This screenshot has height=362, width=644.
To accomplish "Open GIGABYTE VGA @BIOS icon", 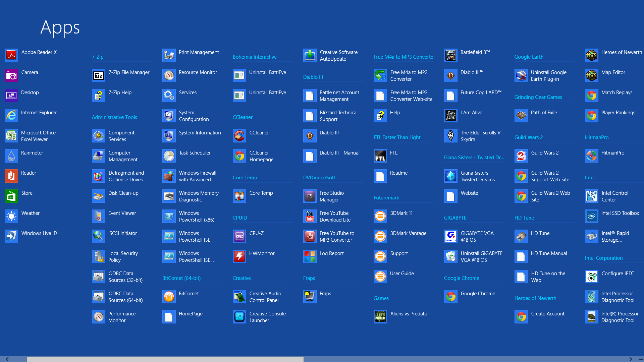I will point(451,236).
